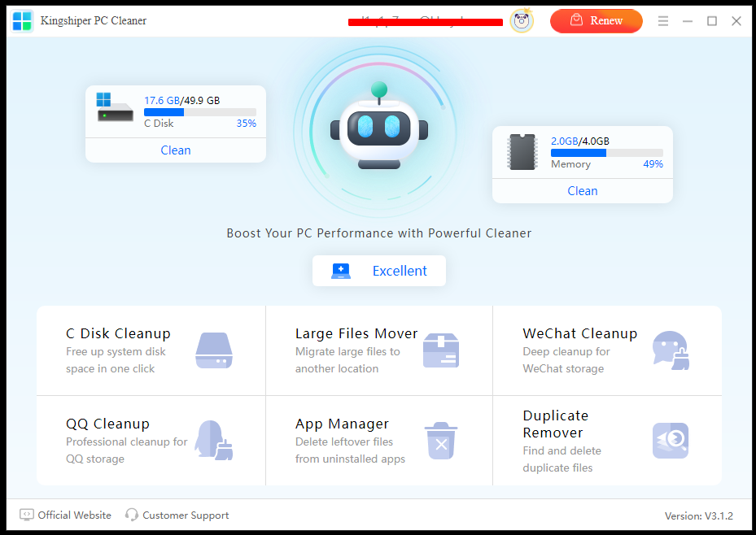756x535 pixels.
Task: Click the Kingshiper PC Cleaner title text
Action: click(93, 20)
